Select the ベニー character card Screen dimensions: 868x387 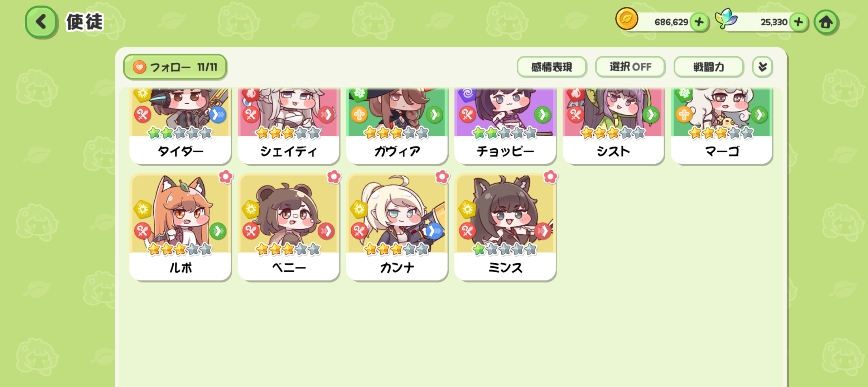pyautogui.click(x=289, y=227)
